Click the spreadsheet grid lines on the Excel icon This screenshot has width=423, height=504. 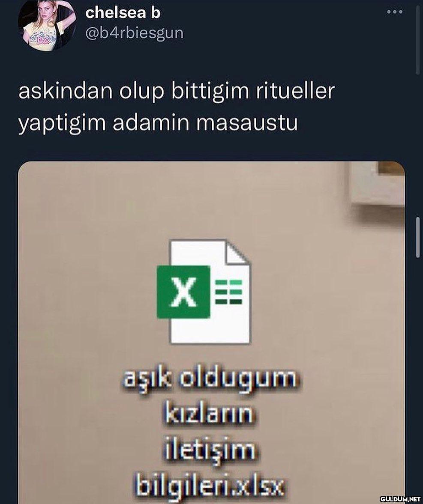click(228, 292)
